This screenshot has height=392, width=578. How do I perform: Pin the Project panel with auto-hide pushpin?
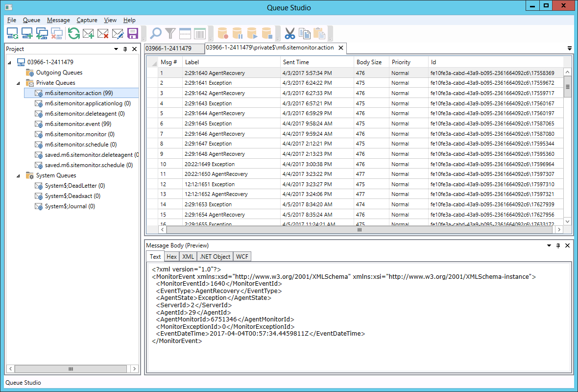click(125, 49)
